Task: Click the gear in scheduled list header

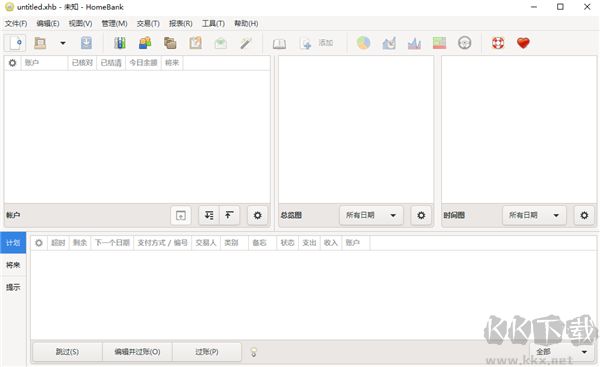Action: (39, 243)
